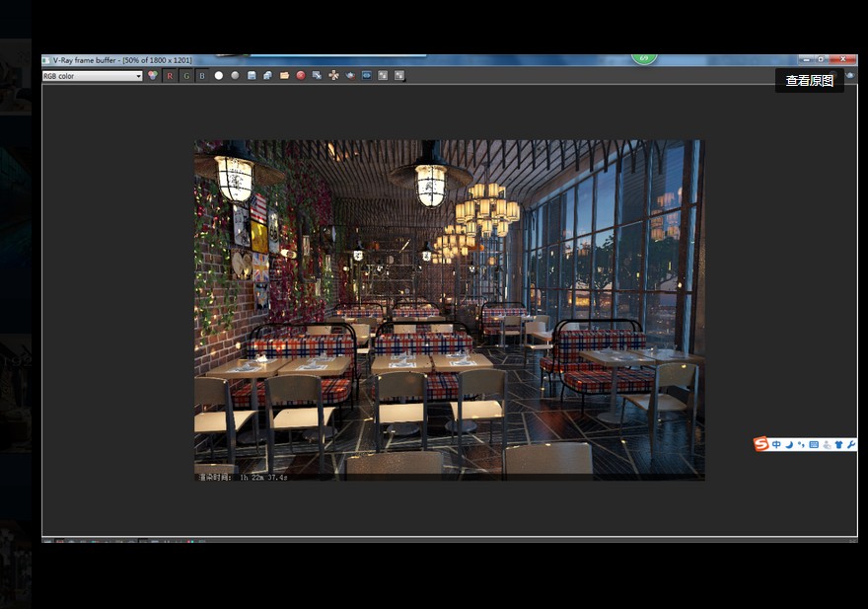Click the rendered restaurant image
Viewport: 868px width, 609px height.
coord(449,309)
